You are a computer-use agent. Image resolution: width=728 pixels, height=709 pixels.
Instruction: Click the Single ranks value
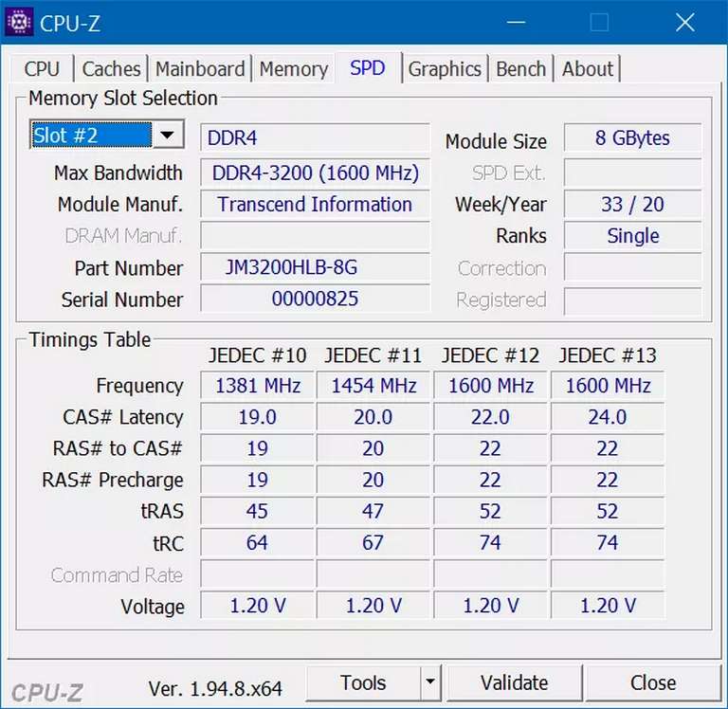[x=632, y=236]
